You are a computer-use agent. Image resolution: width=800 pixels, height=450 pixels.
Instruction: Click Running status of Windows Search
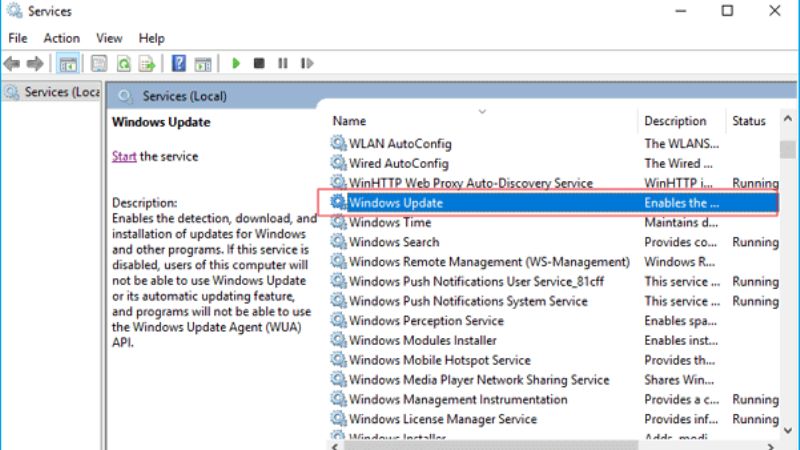pyautogui.click(x=755, y=242)
